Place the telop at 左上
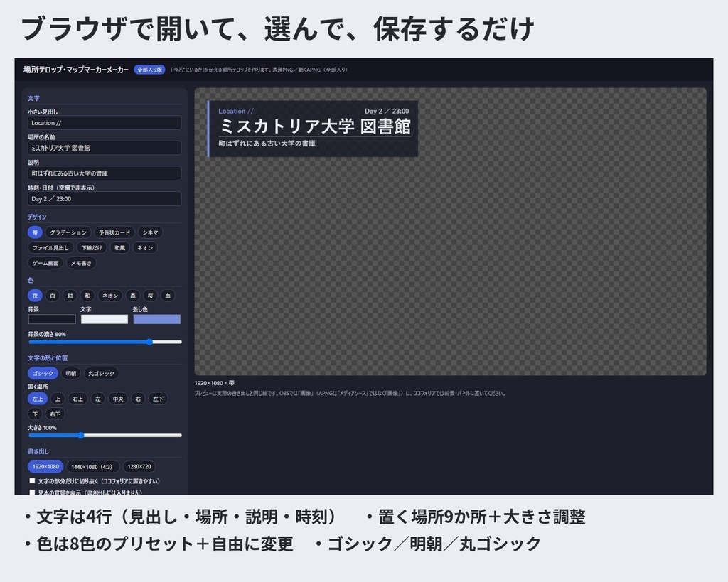The width and height of the screenshot is (728, 582). click(x=38, y=399)
